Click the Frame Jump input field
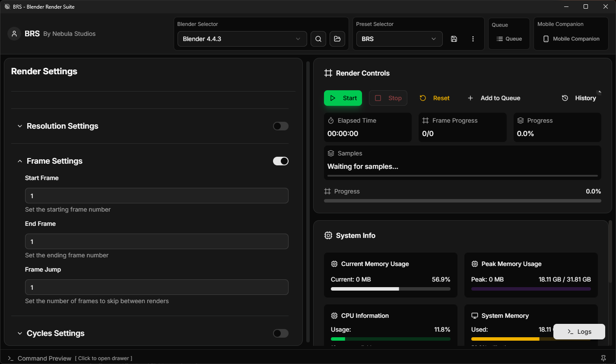Screen dimensions: 616x364 157,287
